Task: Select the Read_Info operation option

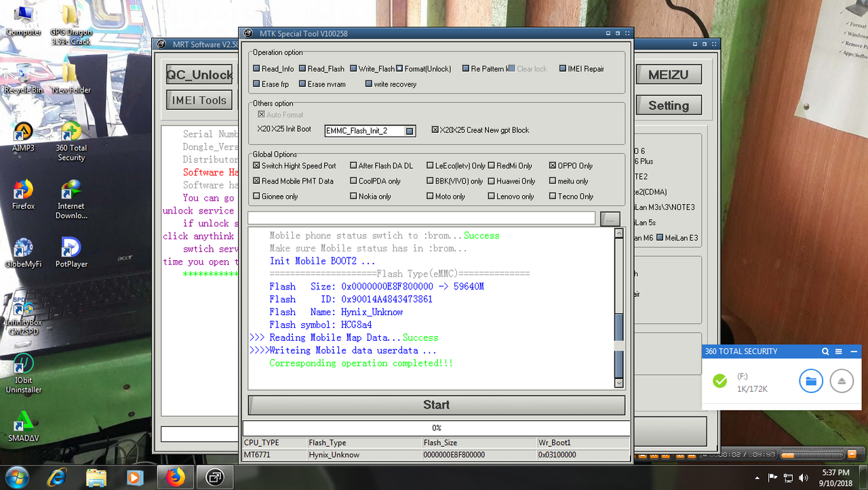Action: click(273, 69)
